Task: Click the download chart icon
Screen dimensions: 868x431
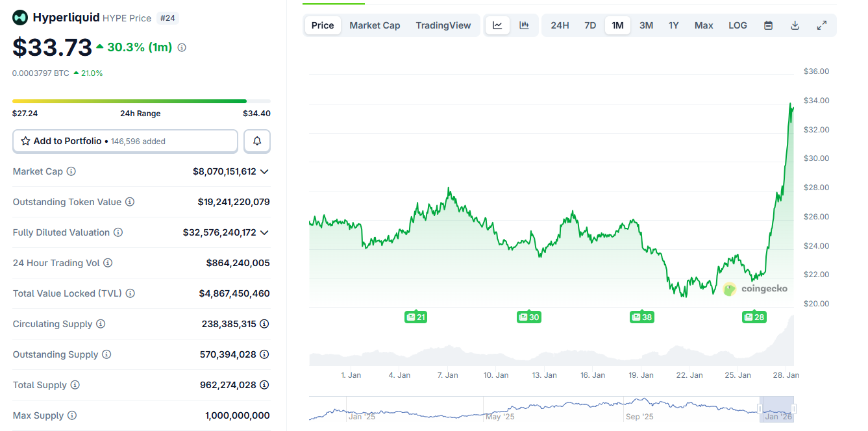Action: pyautogui.click(x=795, y=25)
